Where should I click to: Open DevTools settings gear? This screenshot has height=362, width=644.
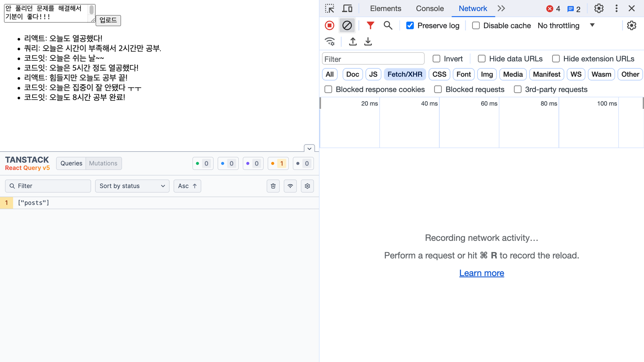(599, 8)
